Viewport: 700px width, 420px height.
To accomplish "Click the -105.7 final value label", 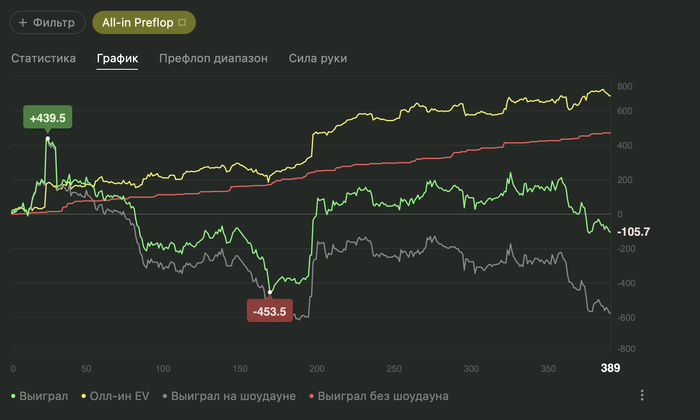I will (635, 232).
